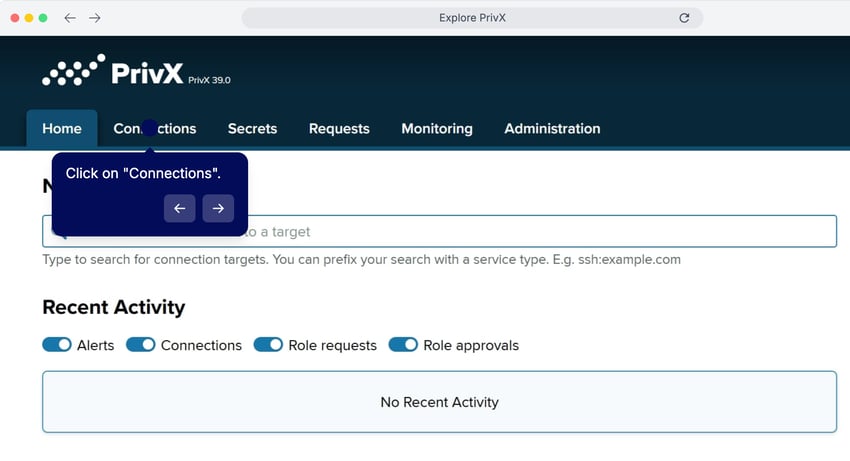Open the Administration tab
Viewport: 850px width, 461px height.
552,129
